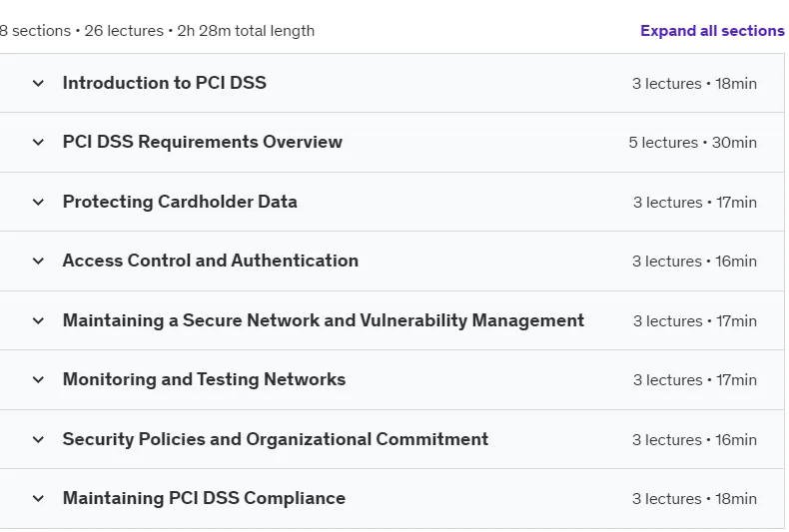Image resolution: width=789 pixels, height=532 pixels.
Task: Expand the Introduction to PCI DSS chevron
Action: click(x=38, y=83)
